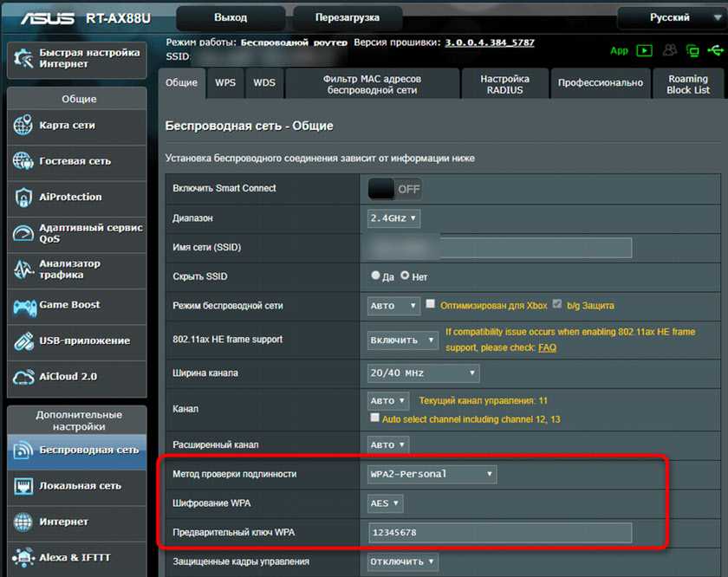Open AiCloud 2.0 cloud icon
Screen dimensions: 728x577
(23, 378)
